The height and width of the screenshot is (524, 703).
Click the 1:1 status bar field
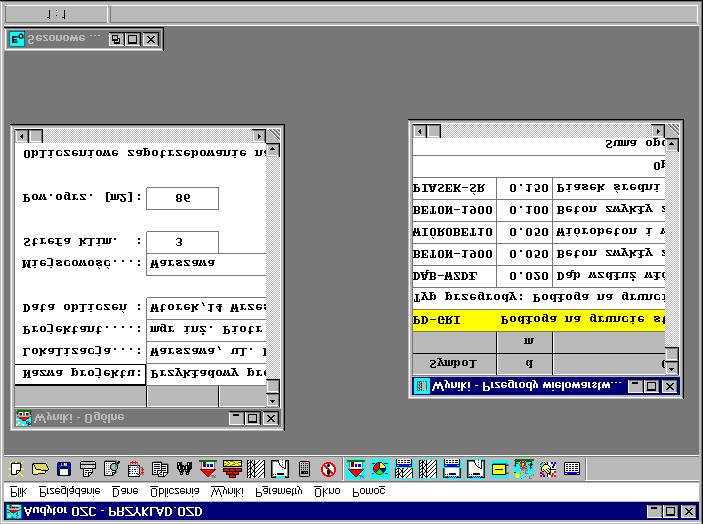(x=56, y=14)
